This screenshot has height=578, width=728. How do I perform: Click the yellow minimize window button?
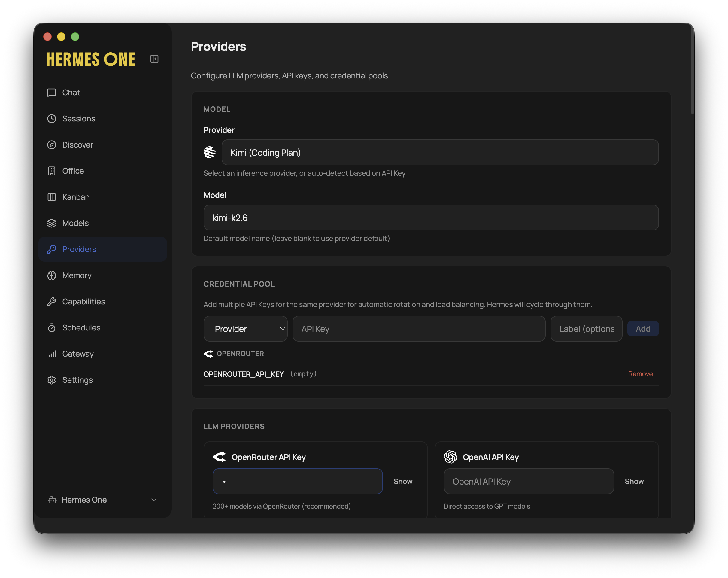pos(61,36)
